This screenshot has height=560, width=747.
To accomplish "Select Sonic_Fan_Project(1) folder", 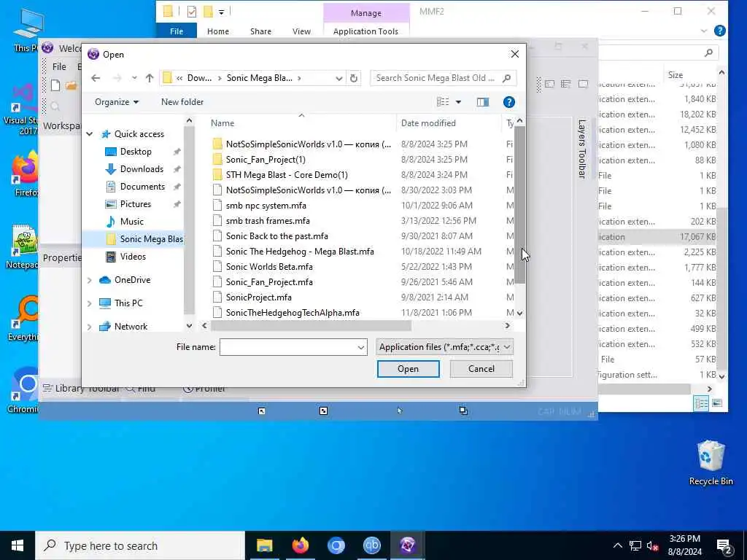I will [266, 160].
